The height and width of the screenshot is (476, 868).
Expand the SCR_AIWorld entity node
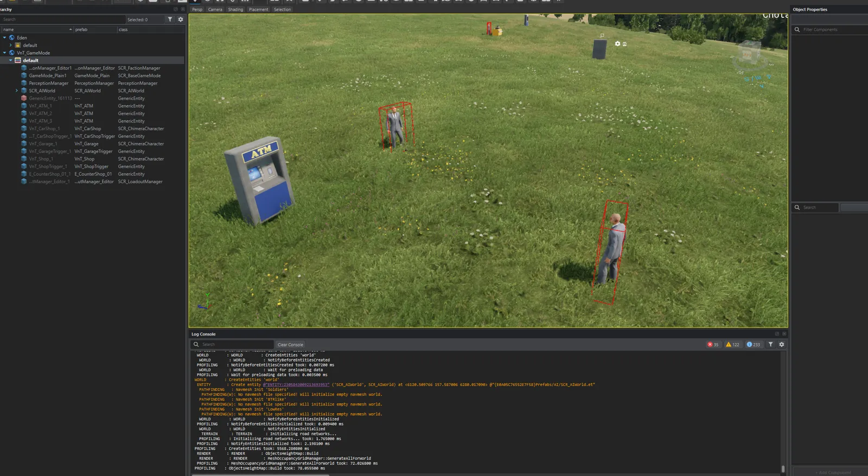17,91
